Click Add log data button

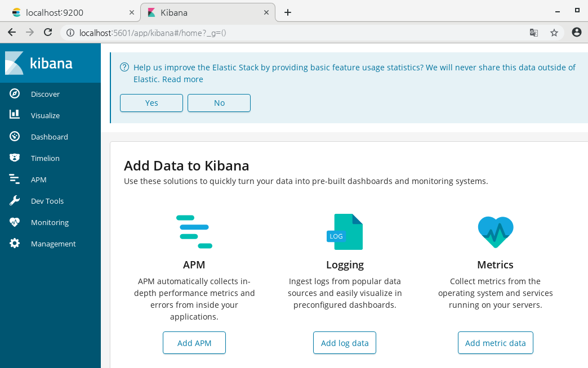(345, 343)
